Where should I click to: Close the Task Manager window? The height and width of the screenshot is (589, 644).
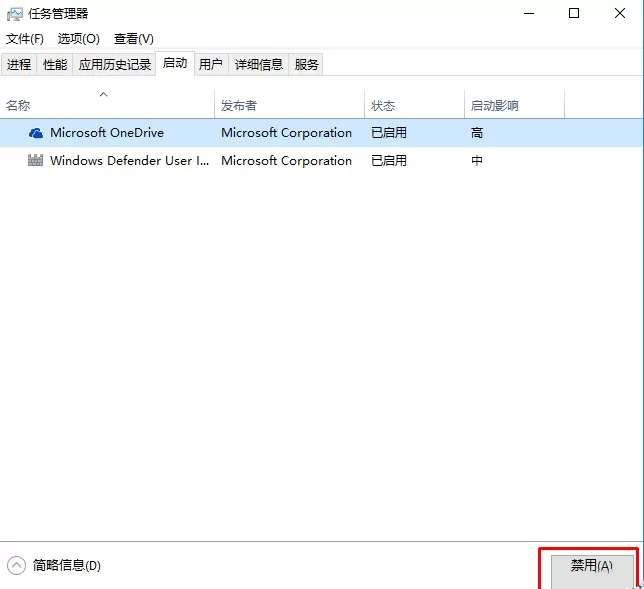click(620, 14)
